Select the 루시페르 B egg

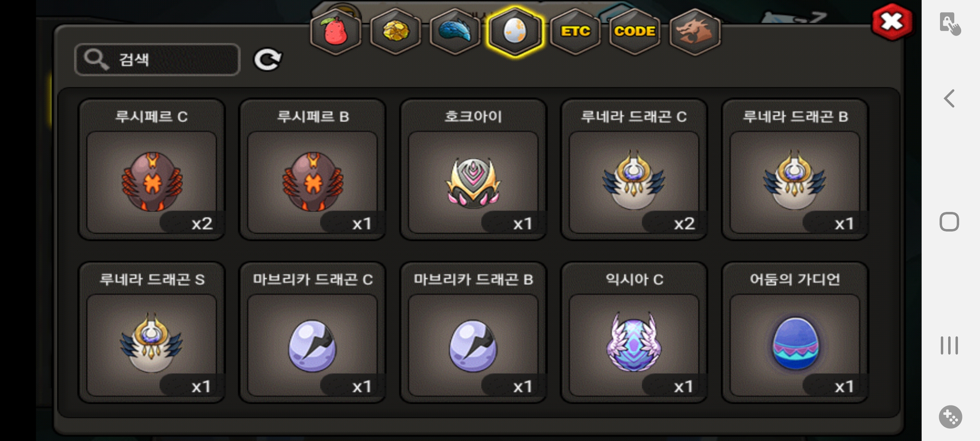click(x=312, y=169)
